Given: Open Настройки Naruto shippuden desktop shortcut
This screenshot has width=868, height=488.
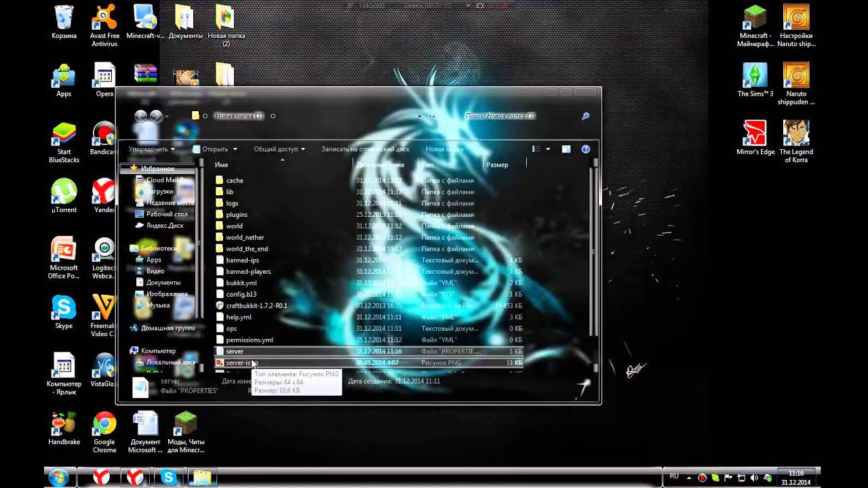Looking at the screenshot, I should click(796, 26).
